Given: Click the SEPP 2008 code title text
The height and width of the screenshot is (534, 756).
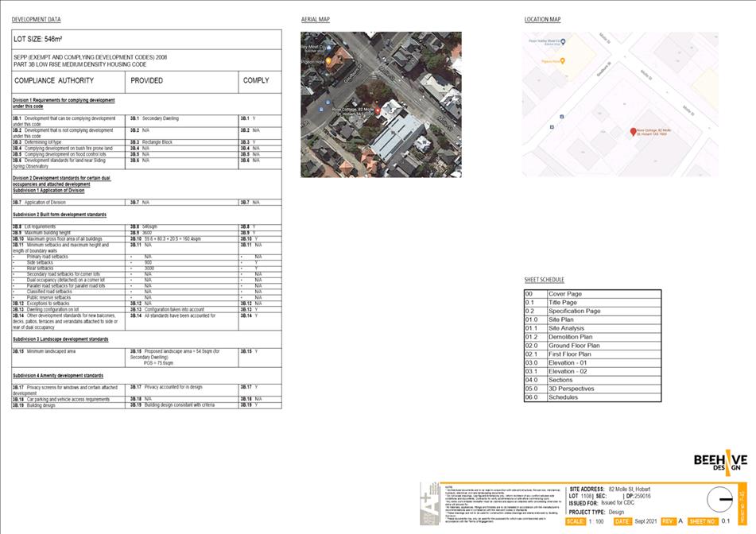Looking at the screenshot, I should point(90,60).
